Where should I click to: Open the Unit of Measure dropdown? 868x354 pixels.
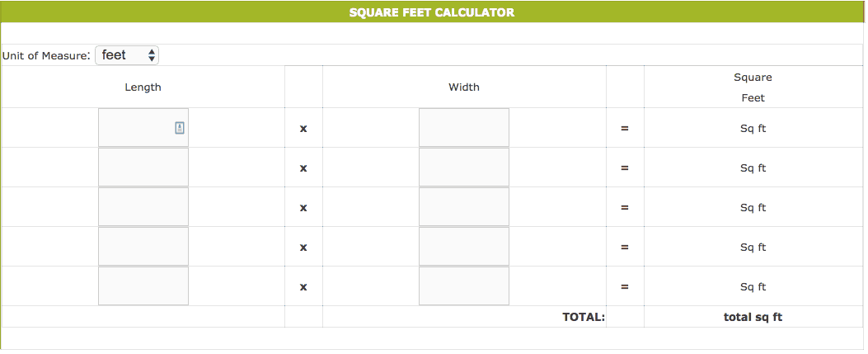(x=127, y=55)
